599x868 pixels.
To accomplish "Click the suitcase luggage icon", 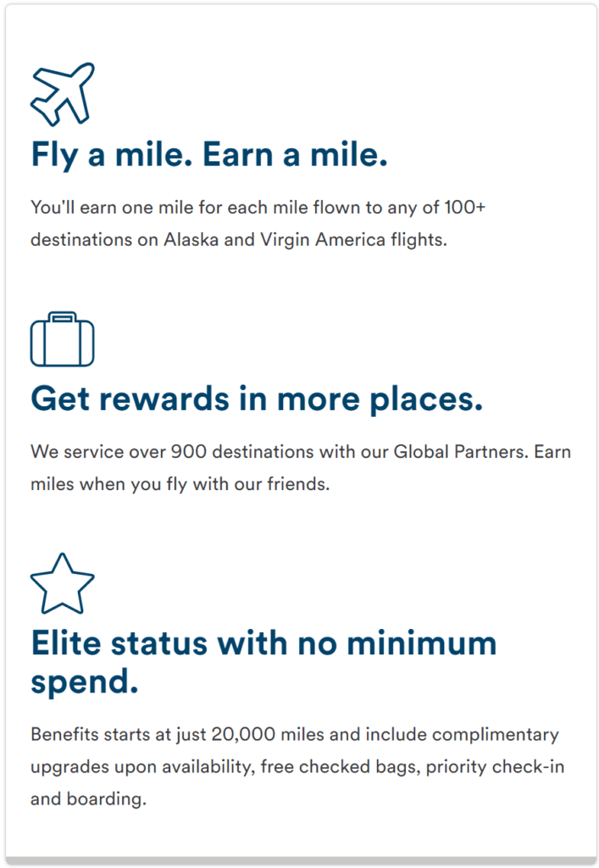I will pyautogui.click(x=63, y=339).
